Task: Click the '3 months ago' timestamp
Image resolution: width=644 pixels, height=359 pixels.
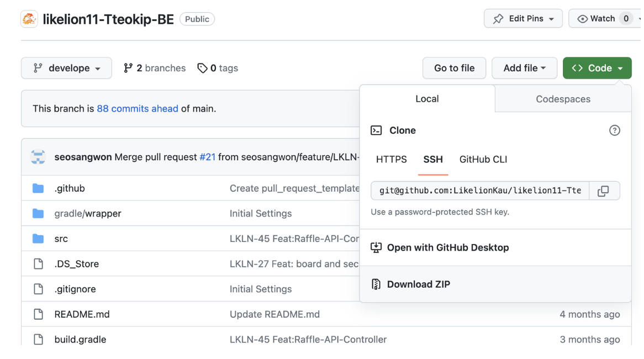Action: (x=590, y=339)
